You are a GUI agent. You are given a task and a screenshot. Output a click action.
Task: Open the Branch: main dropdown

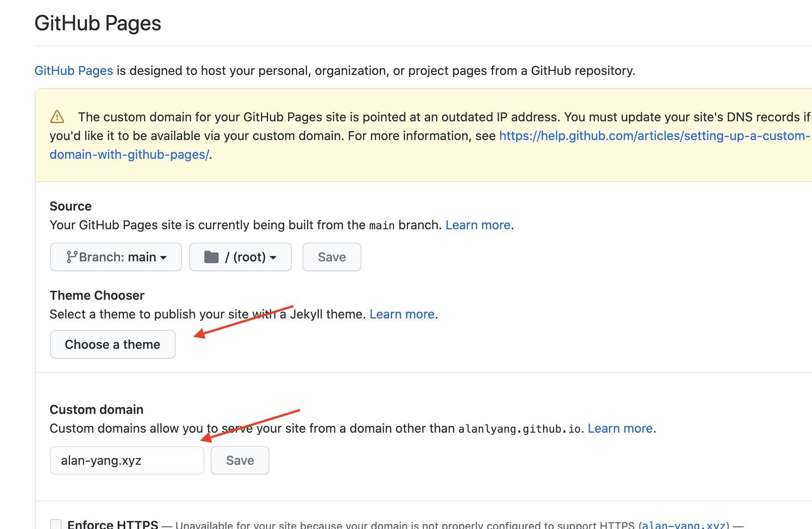pyautogui.click(x=116, y=257)
